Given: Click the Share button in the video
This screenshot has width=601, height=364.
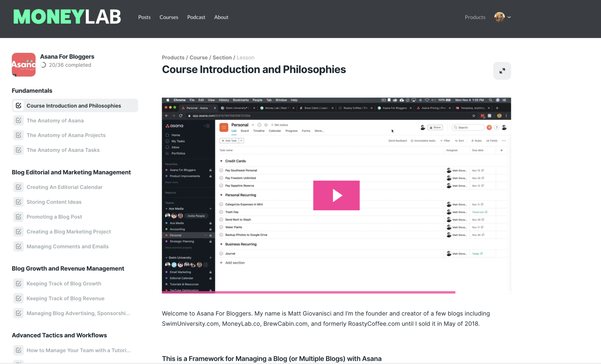Looking at the screenshot, I should (x=435, y=127).
